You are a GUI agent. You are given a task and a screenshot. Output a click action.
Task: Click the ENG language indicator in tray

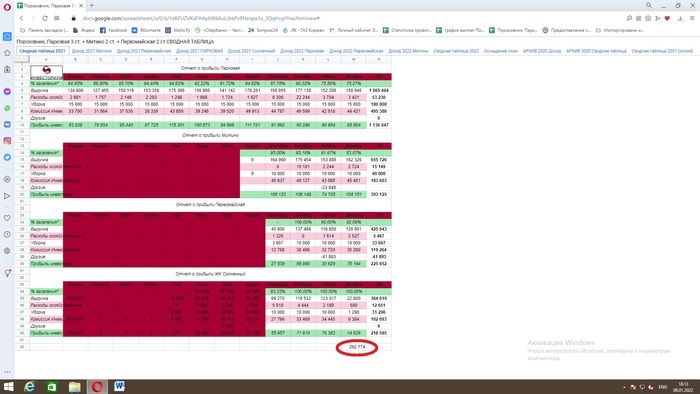click(662, 387)
